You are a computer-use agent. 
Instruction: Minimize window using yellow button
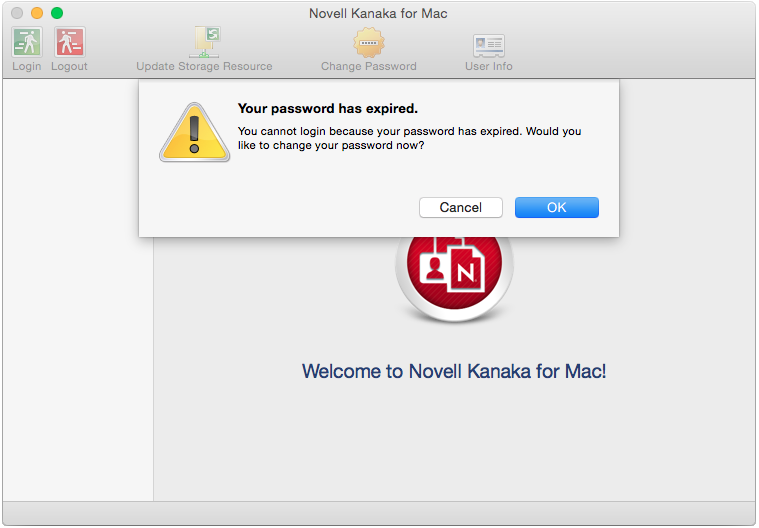click(37, 13)
